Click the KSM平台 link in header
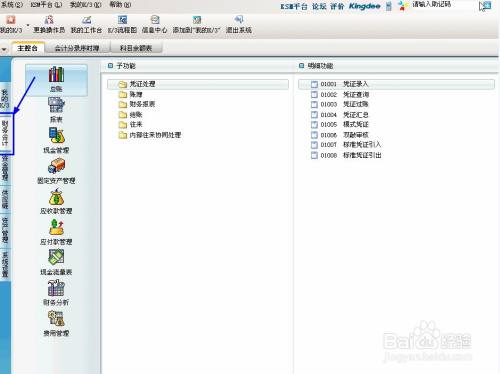 [x=294, y=6]
